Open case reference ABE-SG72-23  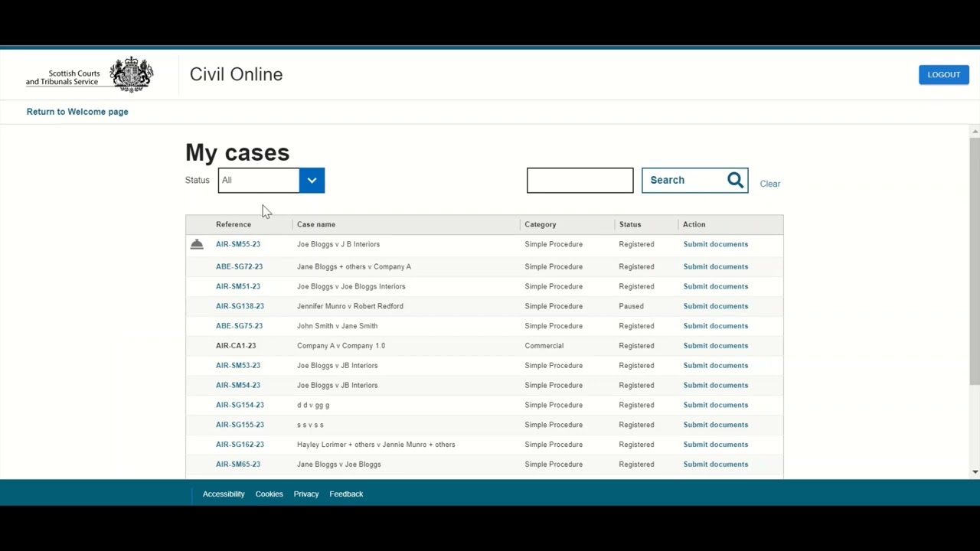click(239, 266)
